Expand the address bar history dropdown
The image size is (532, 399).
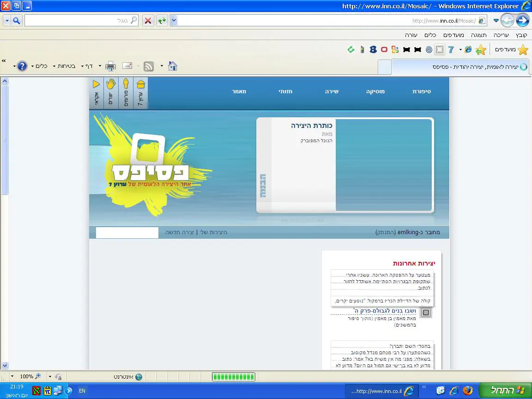click(174, 21)
